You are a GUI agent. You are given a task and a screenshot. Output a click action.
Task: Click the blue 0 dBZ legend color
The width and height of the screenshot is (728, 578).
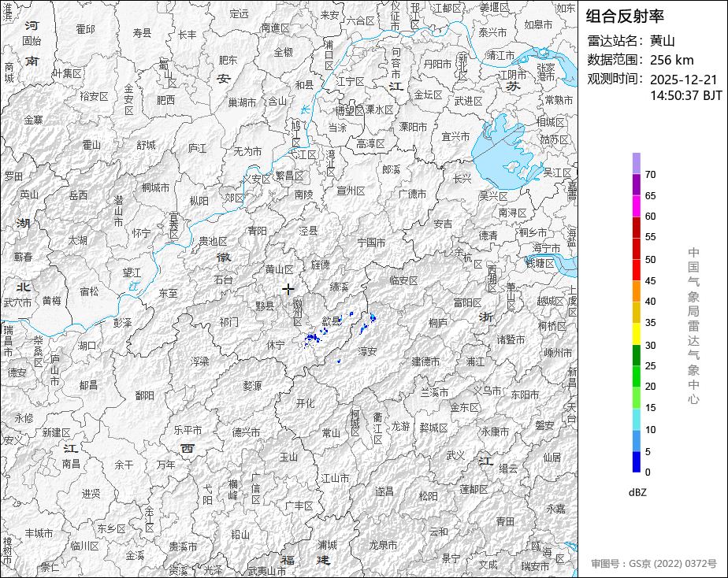point(636,462)
